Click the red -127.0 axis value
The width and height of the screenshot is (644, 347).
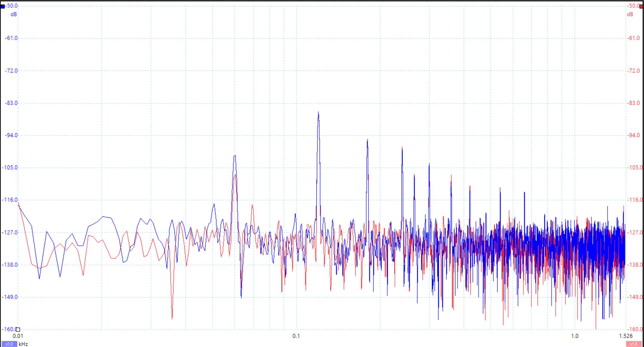pos(634,232)
